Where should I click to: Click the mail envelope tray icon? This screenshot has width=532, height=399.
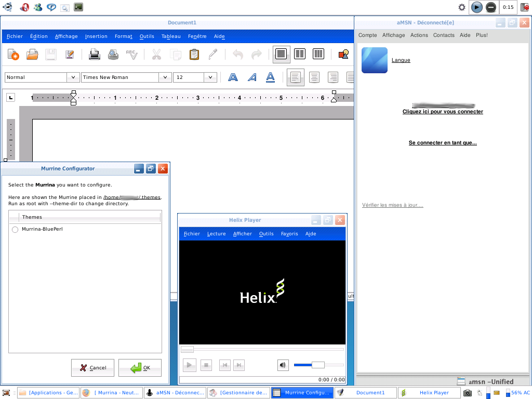[x=496, y=393]
